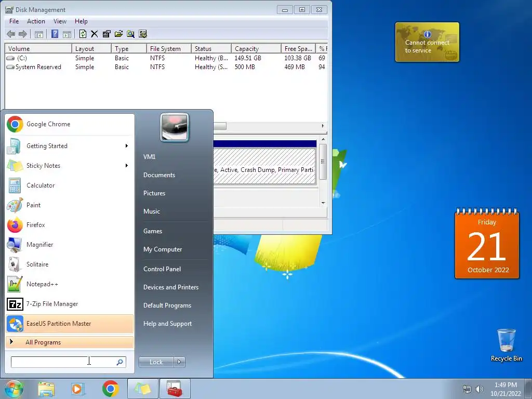
Task: Click the Forward arrow in Disk Management toolbar
Action: coord(23,34)
